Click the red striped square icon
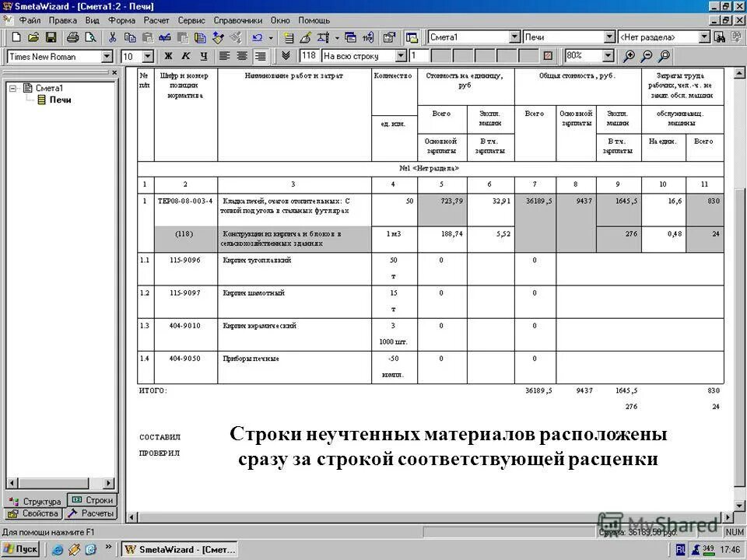 pos(548,56)
